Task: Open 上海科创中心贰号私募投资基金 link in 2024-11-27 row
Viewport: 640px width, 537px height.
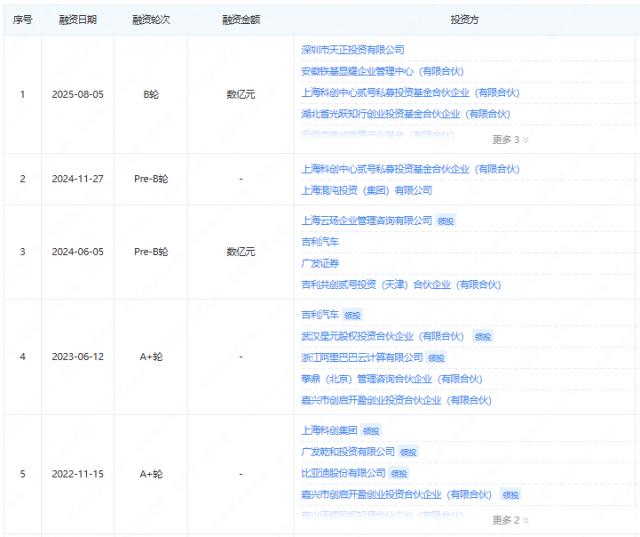Action: (410, 169)
